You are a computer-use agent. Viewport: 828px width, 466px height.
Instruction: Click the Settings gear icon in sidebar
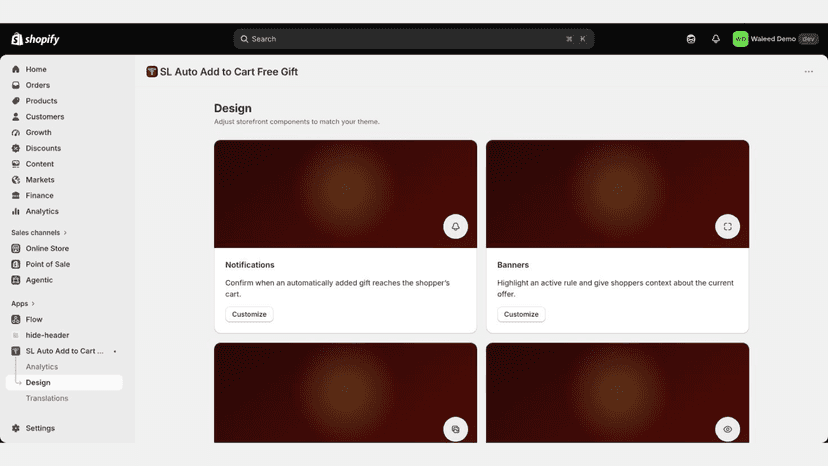click(x=16, y=428)
